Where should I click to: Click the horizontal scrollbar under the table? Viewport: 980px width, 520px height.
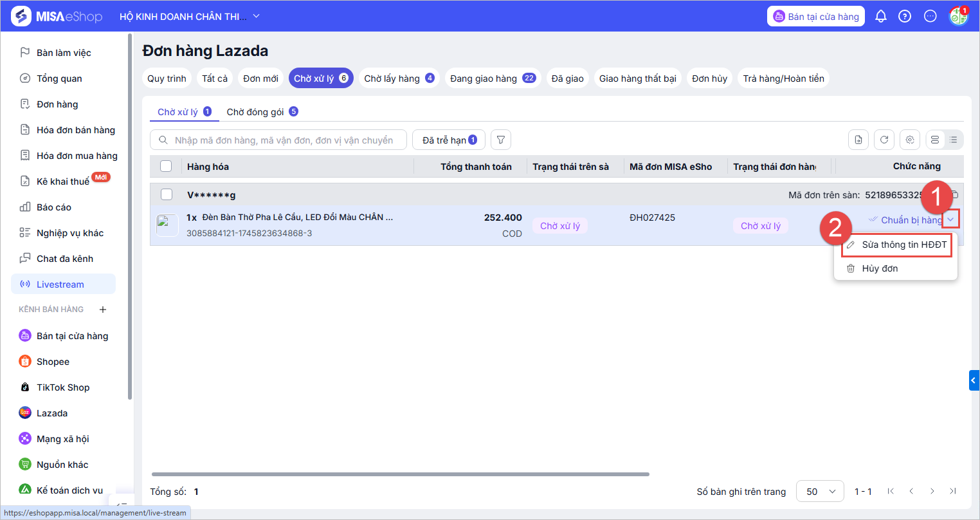pyautogui.click(x=400, y=474)
